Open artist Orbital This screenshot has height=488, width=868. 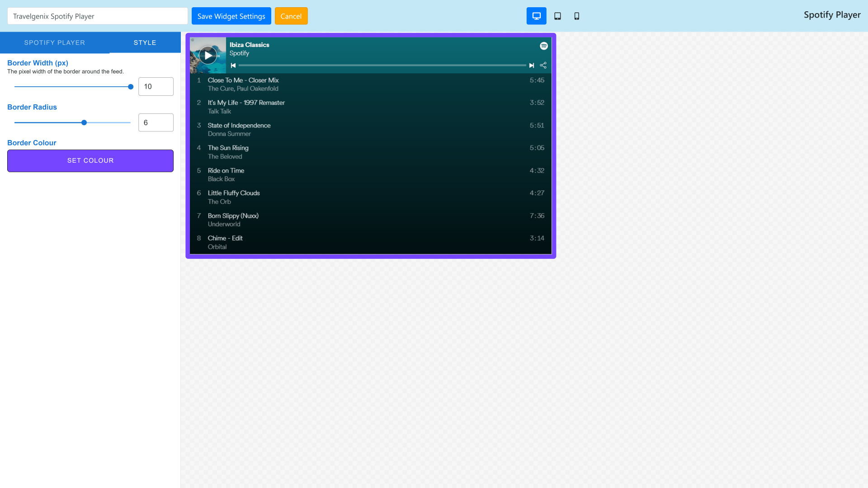tap(217, 247)
